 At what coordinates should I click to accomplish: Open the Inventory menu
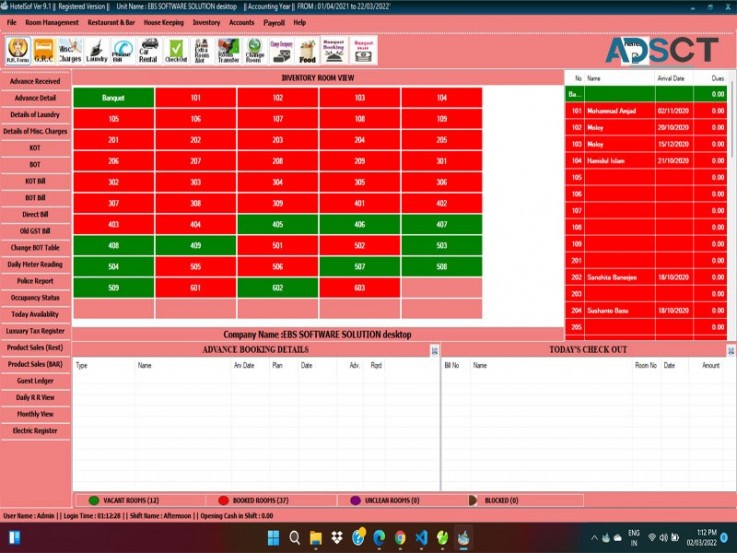tap(206, 23)
